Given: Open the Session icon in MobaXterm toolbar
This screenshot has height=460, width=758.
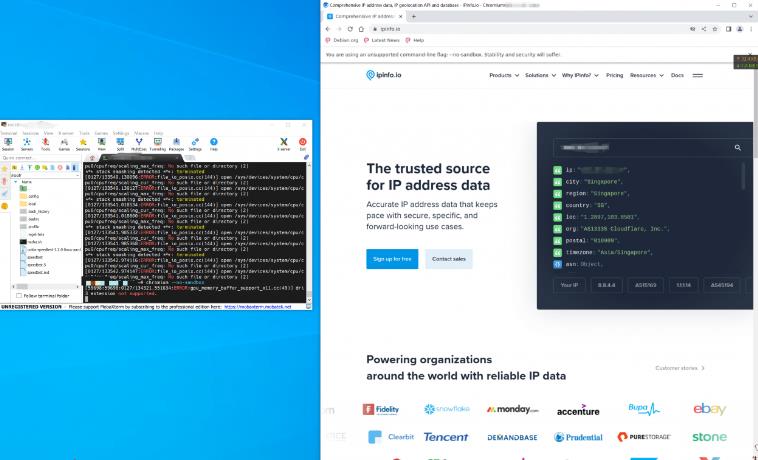Looking at the screenshot, I should click(x=8, y=144).
